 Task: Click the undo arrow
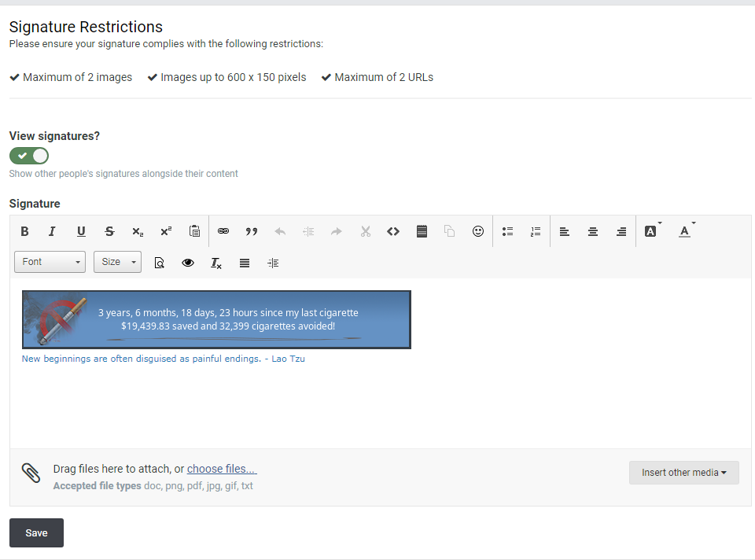click(x=280, y=231)
